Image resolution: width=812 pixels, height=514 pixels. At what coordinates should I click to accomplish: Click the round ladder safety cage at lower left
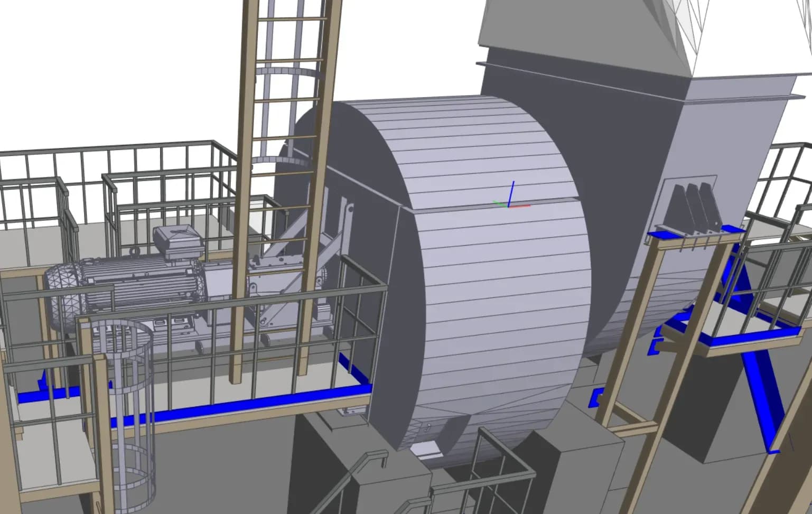point(125,401)
